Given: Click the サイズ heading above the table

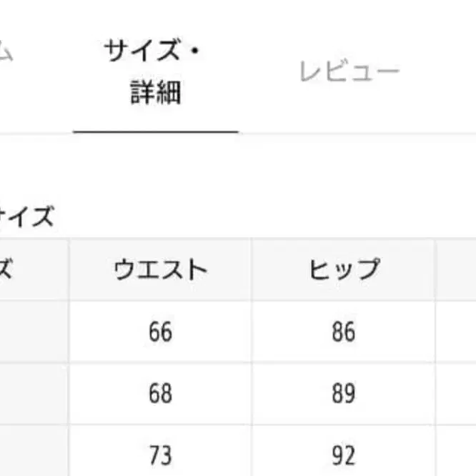Looking at the screenshot, I should (27, 216).
